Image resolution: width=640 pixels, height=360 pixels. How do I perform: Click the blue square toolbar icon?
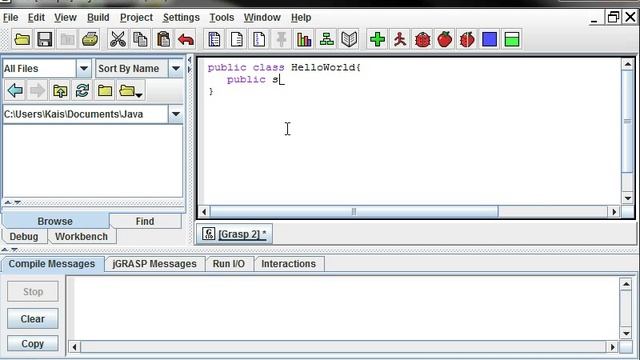click(489, 40)
